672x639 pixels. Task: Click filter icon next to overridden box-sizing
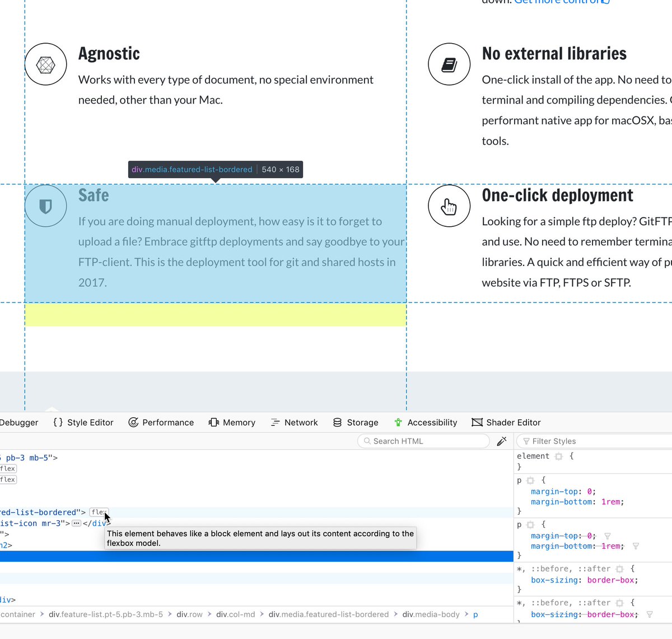650,614
